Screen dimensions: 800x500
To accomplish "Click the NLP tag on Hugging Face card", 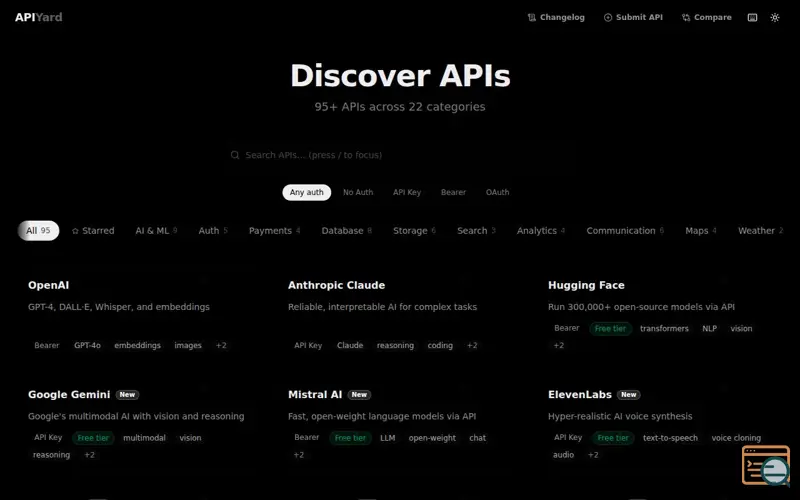I will coord(709,329).
